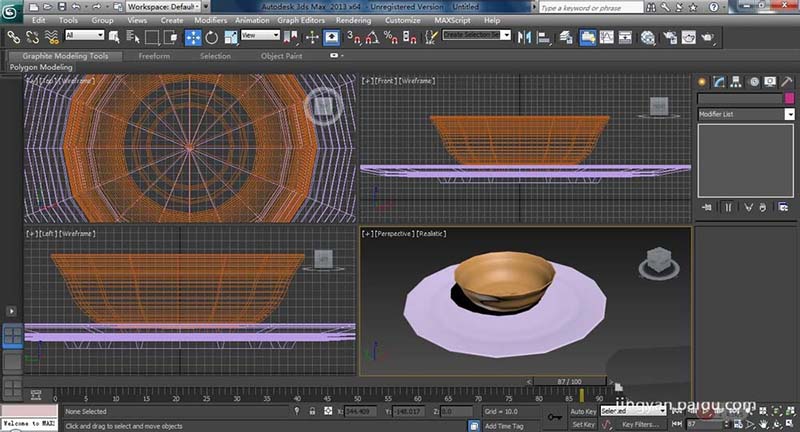Select the Move tool in main toolbar
Viewport: 800px width, 432px height.
tap(193, 37)
